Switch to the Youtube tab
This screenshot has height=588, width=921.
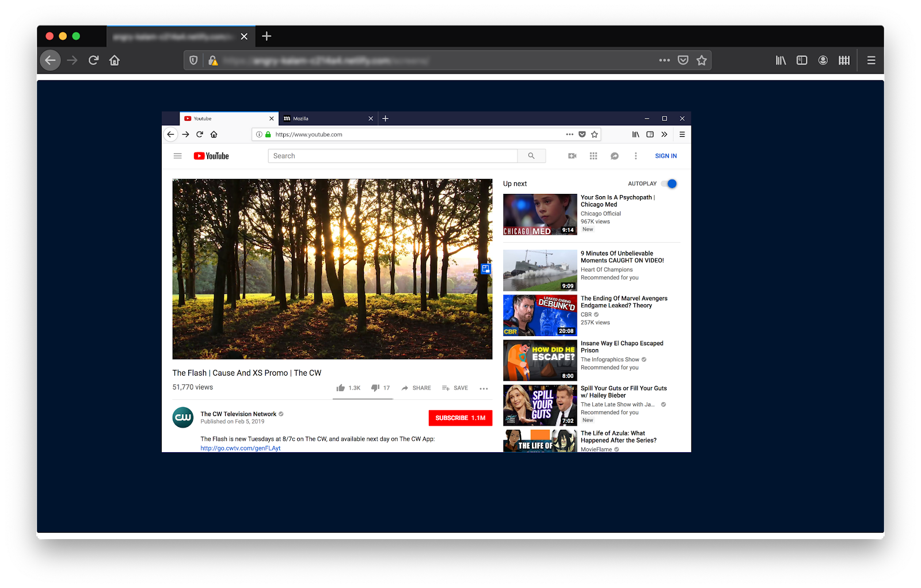[x=229, y=119]
